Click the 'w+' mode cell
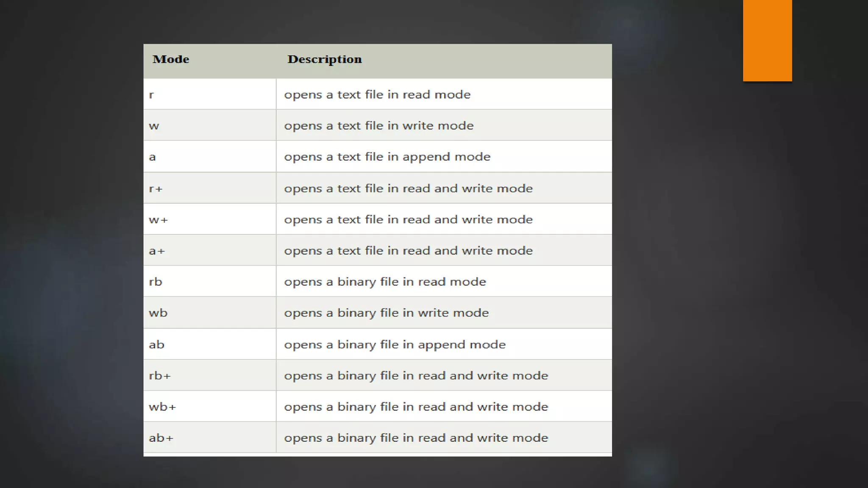The height and width of the screenshot is (488, 868). [158, 220]
